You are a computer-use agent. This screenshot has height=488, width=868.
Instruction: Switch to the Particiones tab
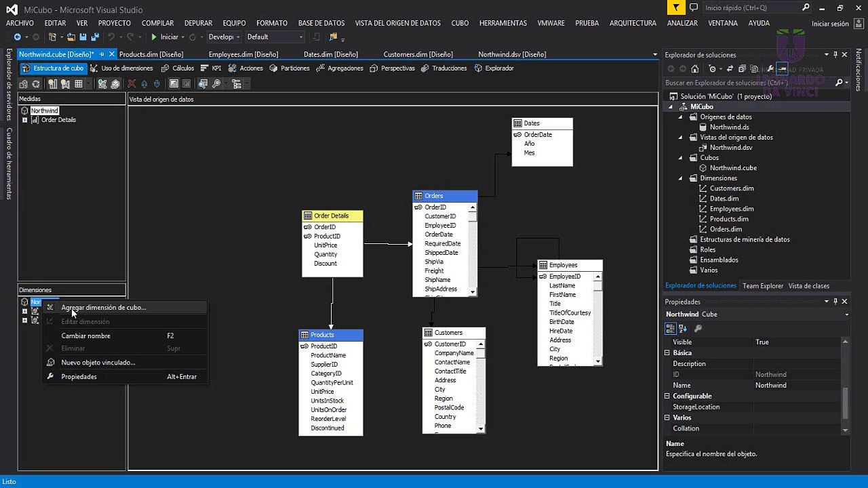point(290,68)
